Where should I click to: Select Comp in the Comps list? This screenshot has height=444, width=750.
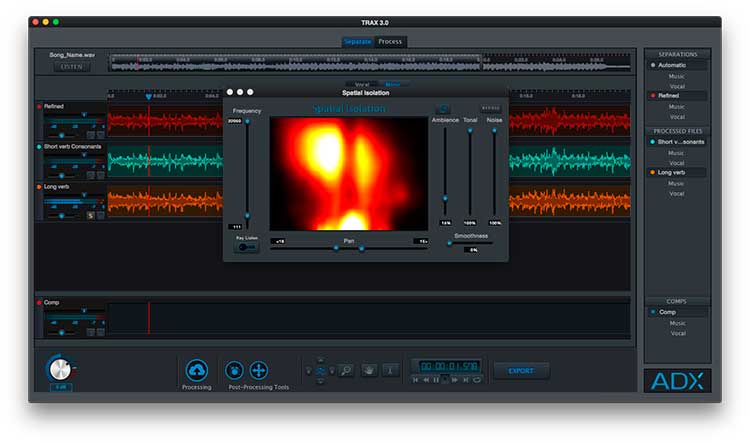click(667, 312)
